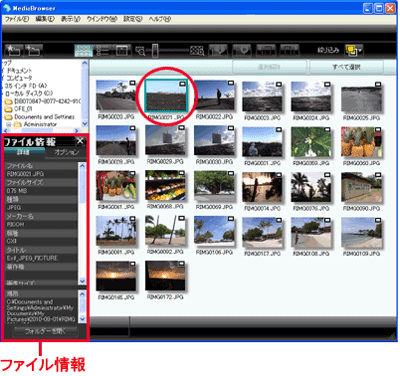This screenshot has width=400, height=376.
Task: Select the highlighted RIMG0021.JPG thumbnail
Action: pos(166,95)
